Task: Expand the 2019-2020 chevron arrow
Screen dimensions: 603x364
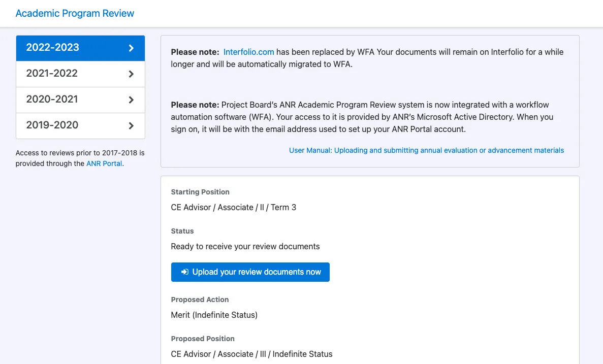Action: 131,126
